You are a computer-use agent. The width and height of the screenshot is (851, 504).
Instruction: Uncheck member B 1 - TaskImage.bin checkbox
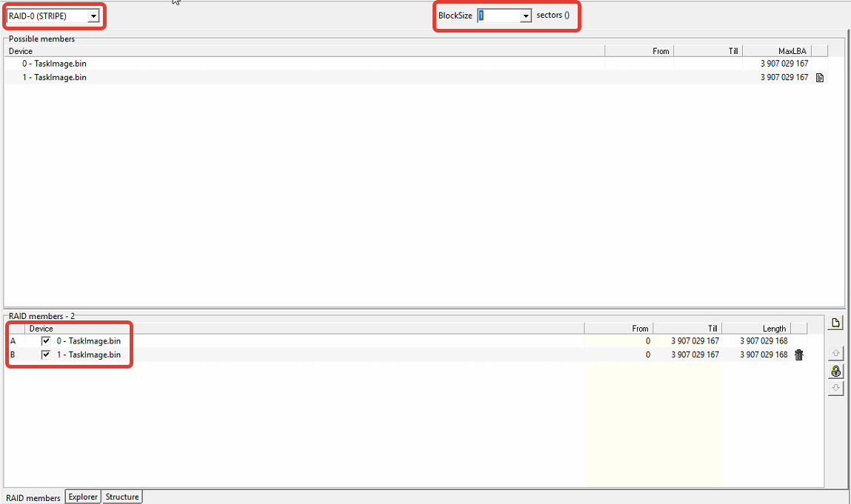click(x=46, y=355)
